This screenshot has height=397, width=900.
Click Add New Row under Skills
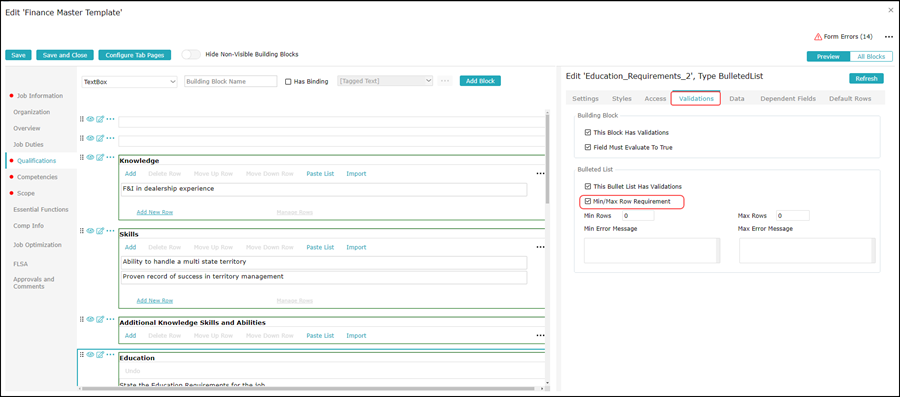[155, 300]
